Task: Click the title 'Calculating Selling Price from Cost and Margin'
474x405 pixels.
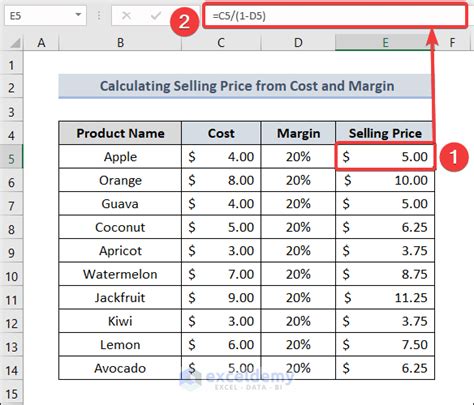Action: tap(247, 86)
